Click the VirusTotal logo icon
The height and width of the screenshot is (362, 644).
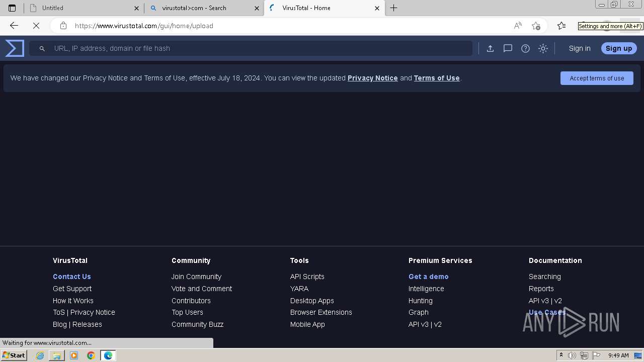(x=15, y=48)
